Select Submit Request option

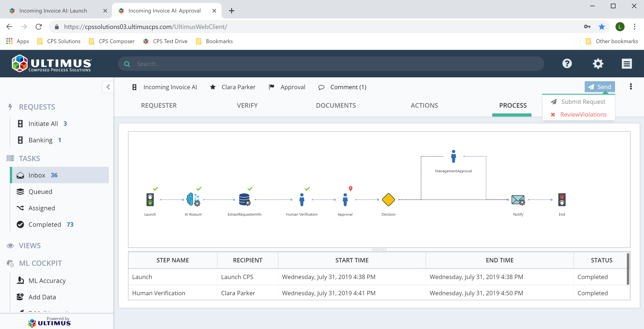click(583, 102)
